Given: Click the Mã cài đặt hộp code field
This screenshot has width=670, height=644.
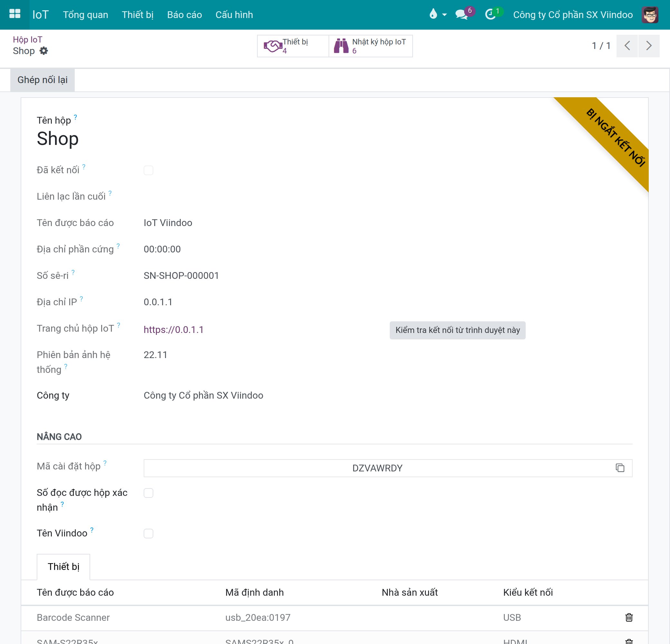Looking at the screenshot, I should click(388, 468).
